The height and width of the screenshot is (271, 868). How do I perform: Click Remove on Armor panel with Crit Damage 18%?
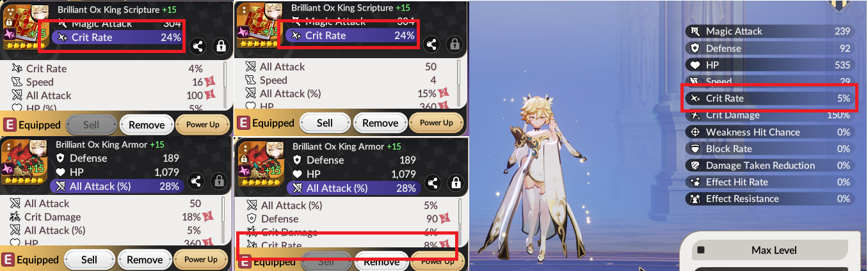(x=145, y=259)
